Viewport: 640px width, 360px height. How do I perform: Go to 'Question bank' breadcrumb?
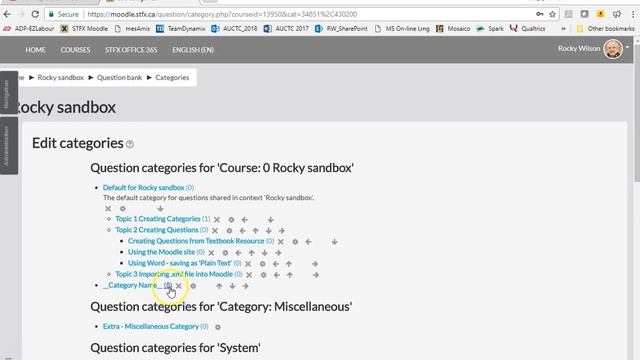(x=119, y=78)
